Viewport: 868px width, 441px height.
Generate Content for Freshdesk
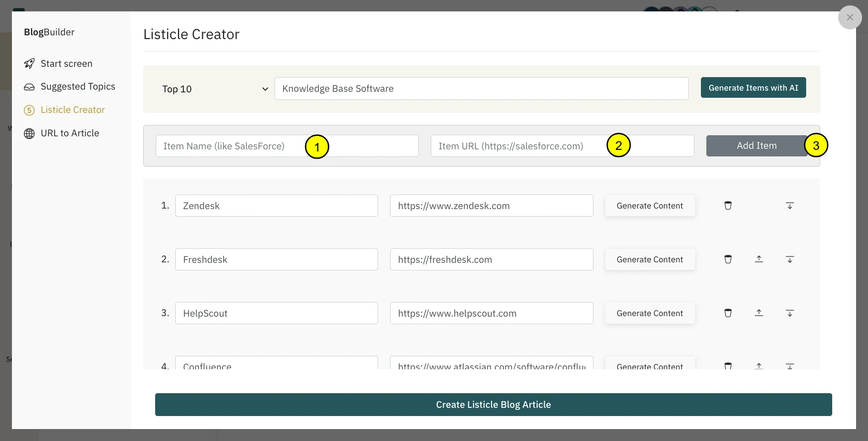tap(650, 260)
